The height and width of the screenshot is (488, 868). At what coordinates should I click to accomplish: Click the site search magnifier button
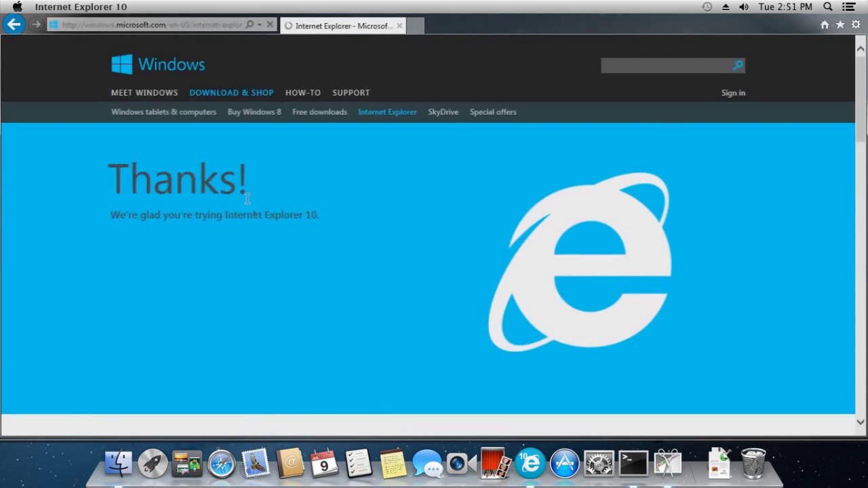pyautogui.click(x=738, y=65)
